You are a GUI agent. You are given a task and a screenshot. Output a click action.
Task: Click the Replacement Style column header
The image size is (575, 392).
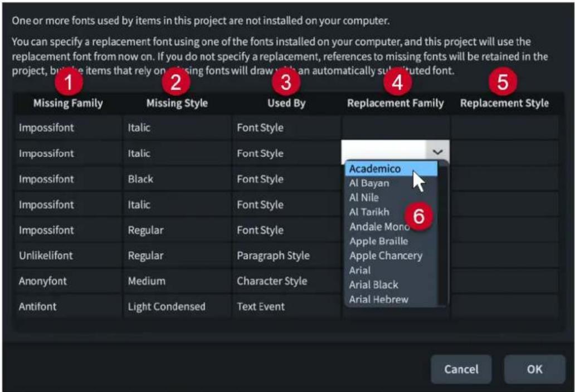pos(505,104)
